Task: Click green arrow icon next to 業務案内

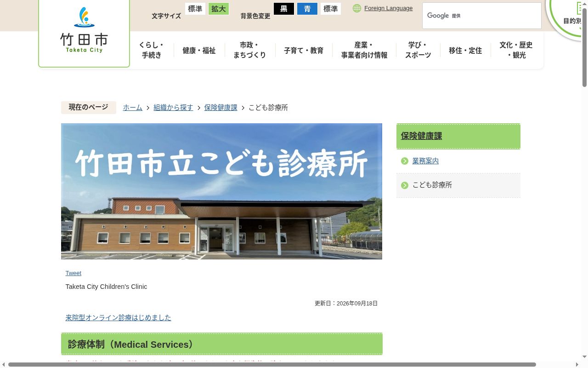Action: [405, 161]
